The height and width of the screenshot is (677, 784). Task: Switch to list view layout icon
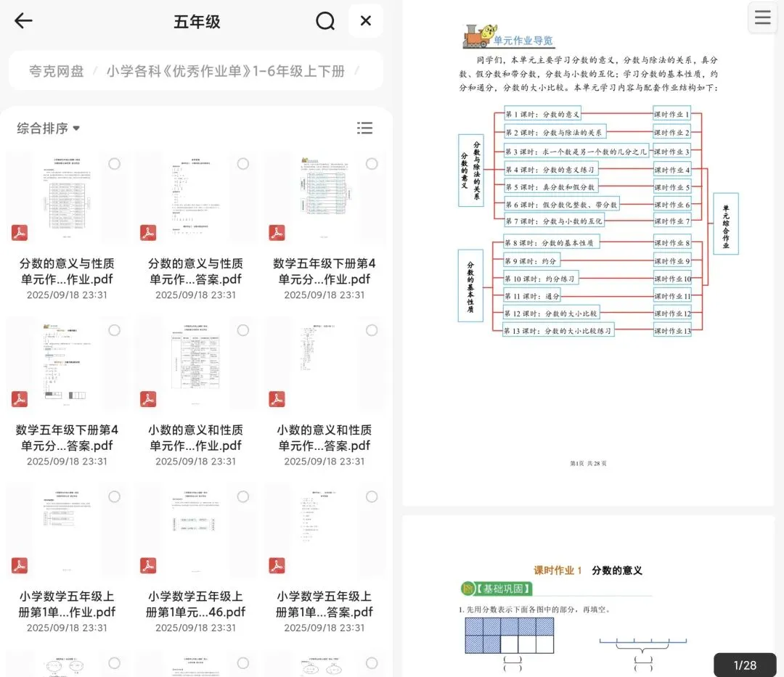tap(364, 128)
